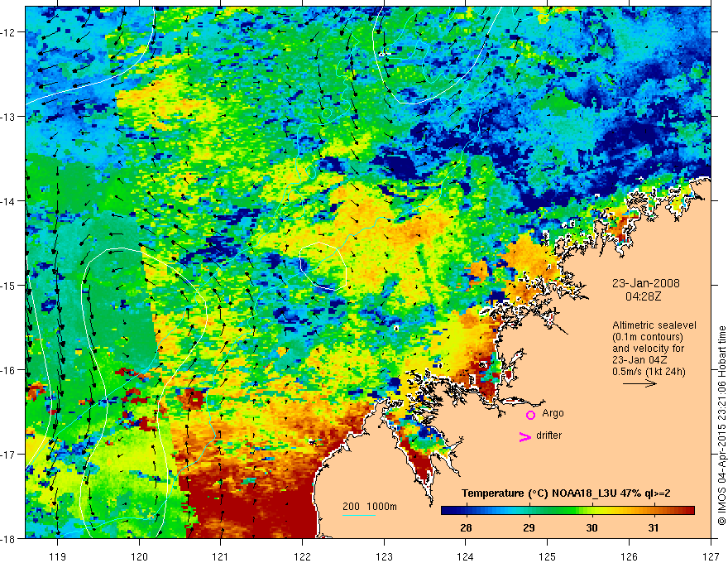The height and width of the screenshot is (563, 728).
Task: Click the '0.5m/s (1kt 24h)' scale text
Action: point(649,372)
